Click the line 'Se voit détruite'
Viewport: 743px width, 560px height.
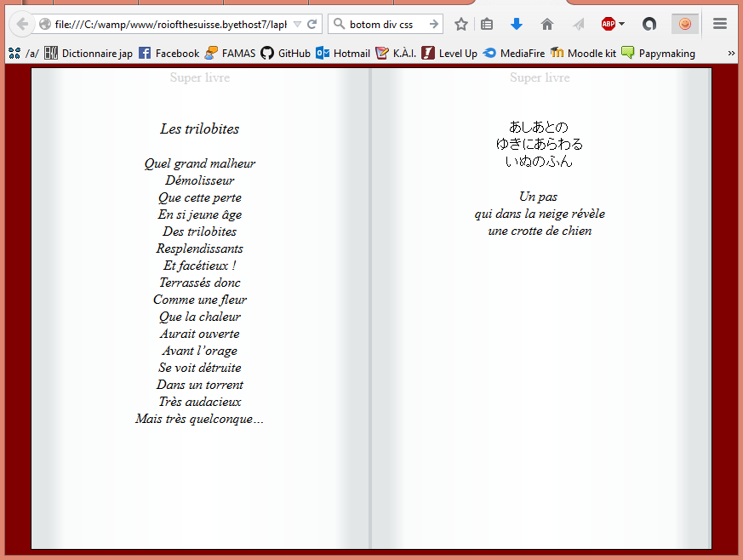pyautogui.click(x=199, y=369)
